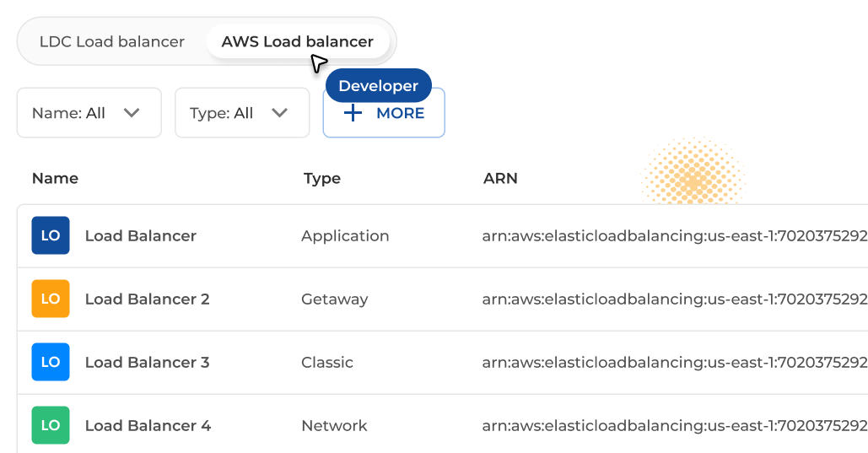
Task: Click the dark blue LO icon for Load Balancer
Action: (51, 236)
